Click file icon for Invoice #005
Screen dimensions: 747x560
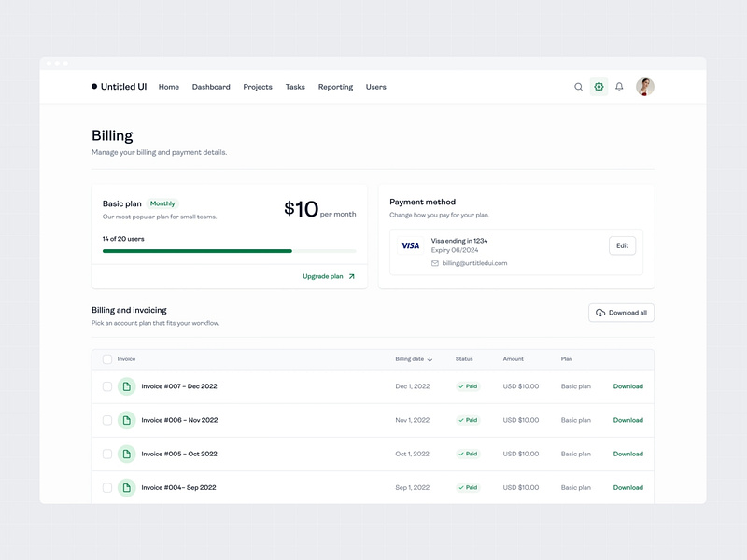click(x=127, y=454)
